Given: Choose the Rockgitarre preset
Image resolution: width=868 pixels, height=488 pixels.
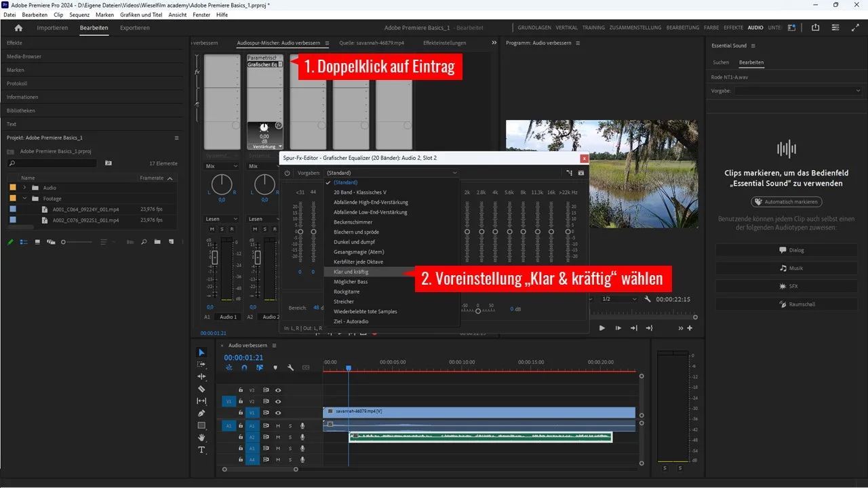Looking at the screenshot, I should [392, 291].
